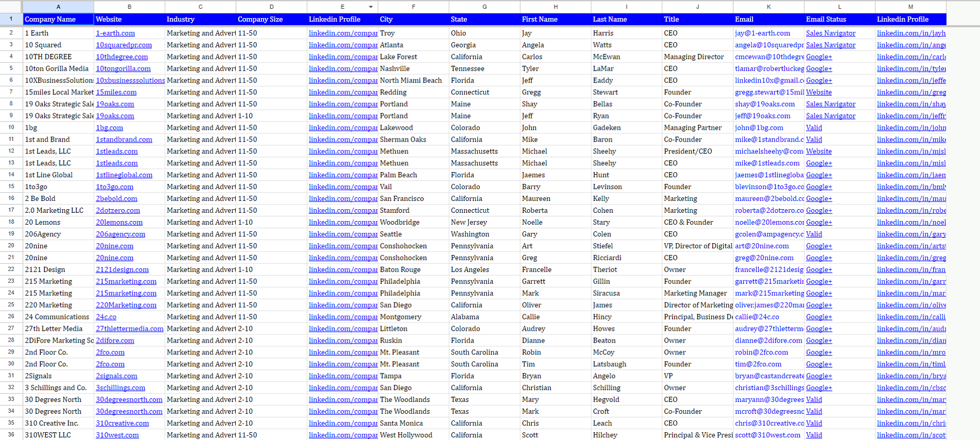The image size is (980, 440).
Task: Open the 2bebold.com link
Action: (117, 199)
